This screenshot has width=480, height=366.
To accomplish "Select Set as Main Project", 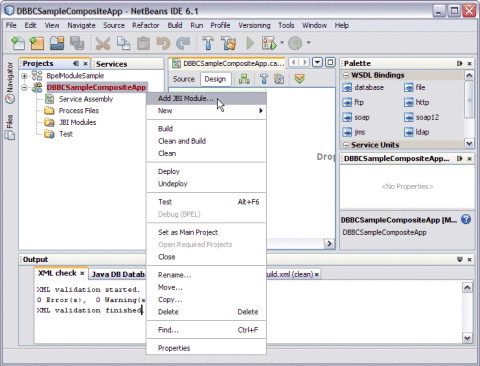I will click(206, 232).
